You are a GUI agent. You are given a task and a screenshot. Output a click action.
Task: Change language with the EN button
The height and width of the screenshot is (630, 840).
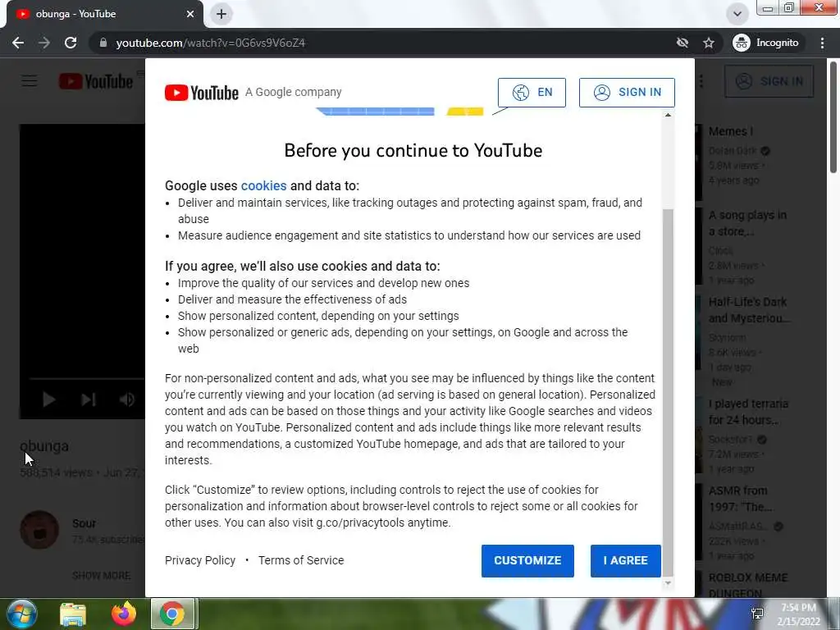[x=532, y=92]
